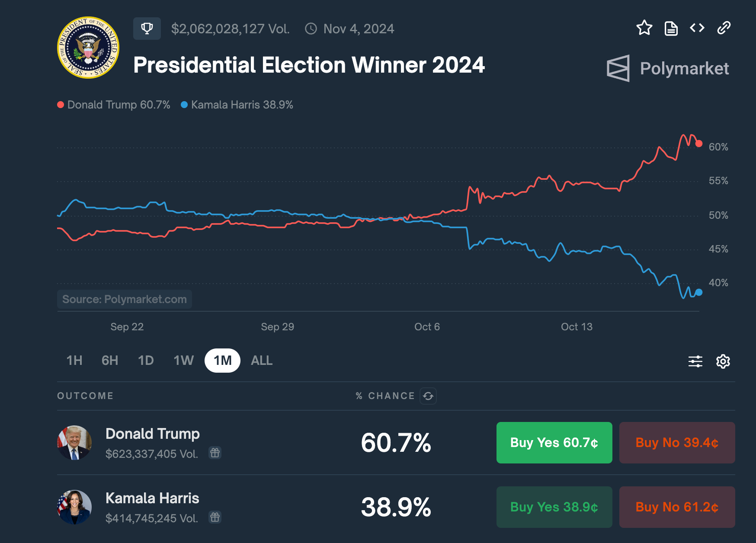Switch to the 1W time range
This screenshot has width=756, height=543.
point(183,361)
